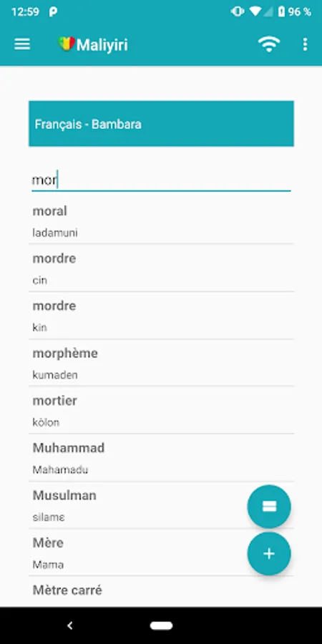Tap the floating swap language button

click(x=269, y=507)
